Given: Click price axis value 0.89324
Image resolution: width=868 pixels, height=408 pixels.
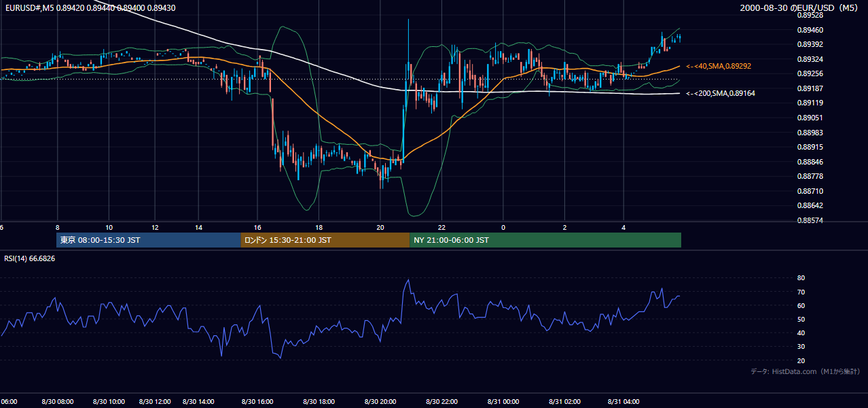Looking at the screenshot, I should coord(810,59).
